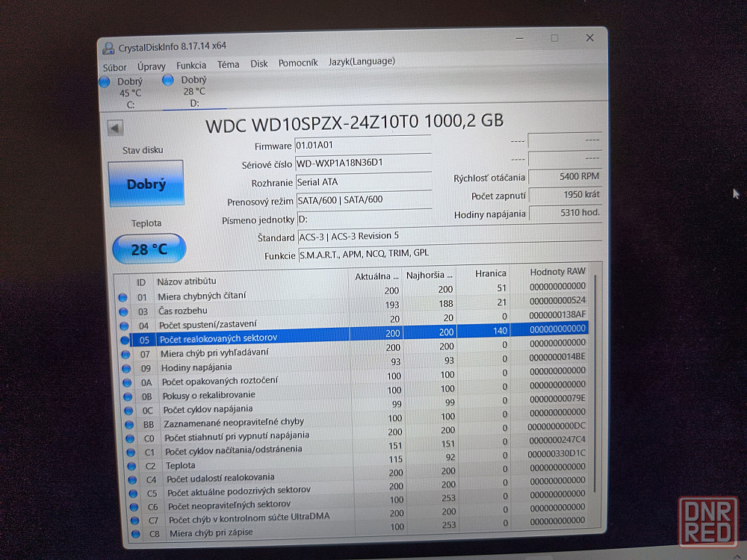Click the Písmeno jednotky field D:
This screenshot has height=560, width=747.
365,219
